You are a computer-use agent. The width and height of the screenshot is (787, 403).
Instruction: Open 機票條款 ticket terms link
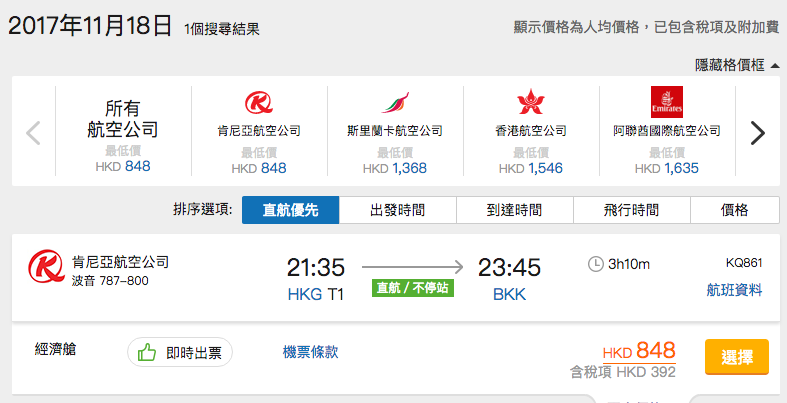[311, 352]
